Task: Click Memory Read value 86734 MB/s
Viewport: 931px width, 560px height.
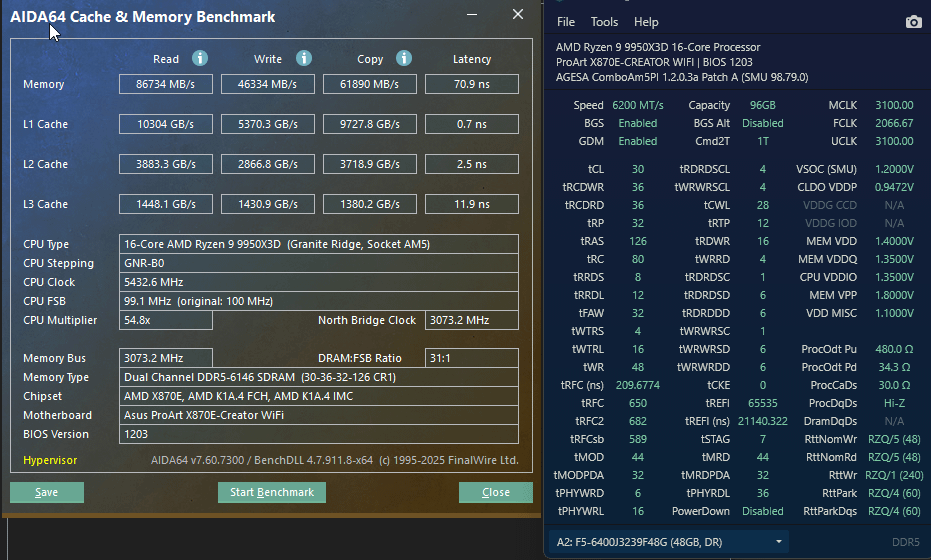Action: (x=166, y=84)
